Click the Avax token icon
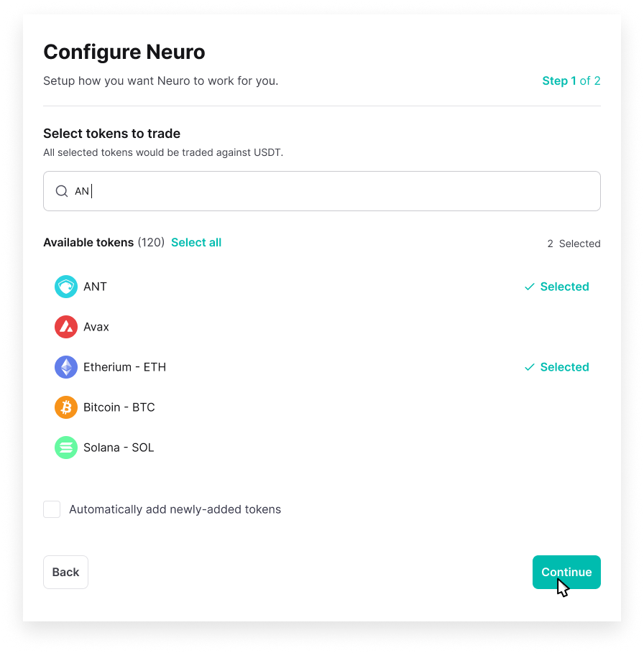 (x=65, y=326)
